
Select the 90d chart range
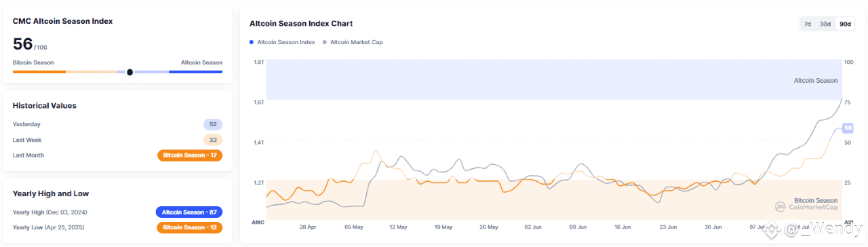click(845, 24)
